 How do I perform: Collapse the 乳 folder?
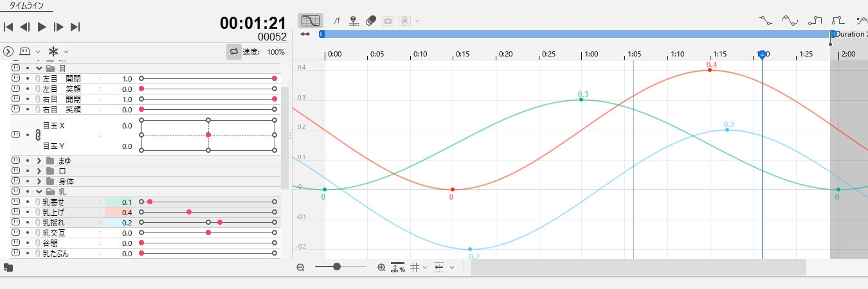[x=39, y=191]
